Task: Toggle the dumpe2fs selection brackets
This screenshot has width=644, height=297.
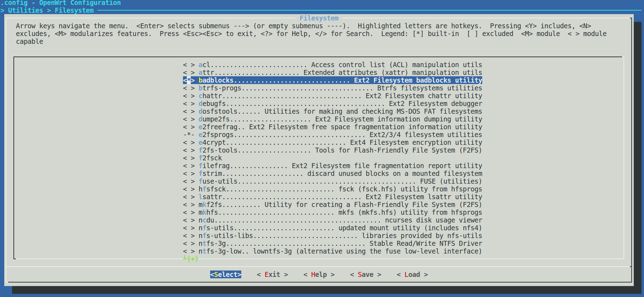Action: click(189, 119)
